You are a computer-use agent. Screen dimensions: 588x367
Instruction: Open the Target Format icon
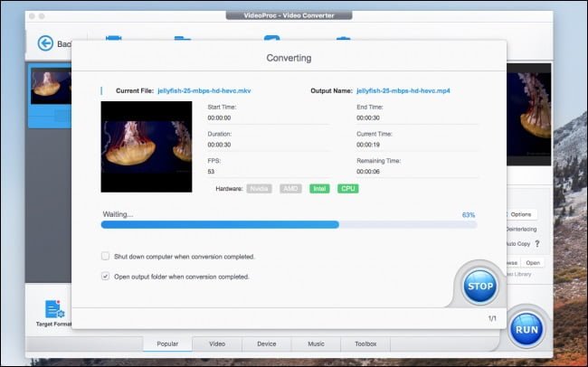[53, 311]
